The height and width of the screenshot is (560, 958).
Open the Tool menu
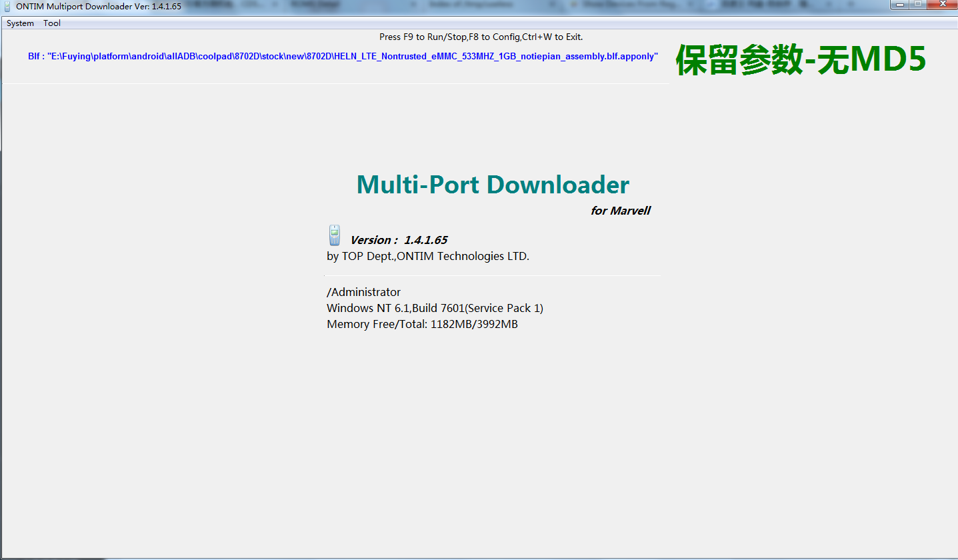(x=52, y=23)
